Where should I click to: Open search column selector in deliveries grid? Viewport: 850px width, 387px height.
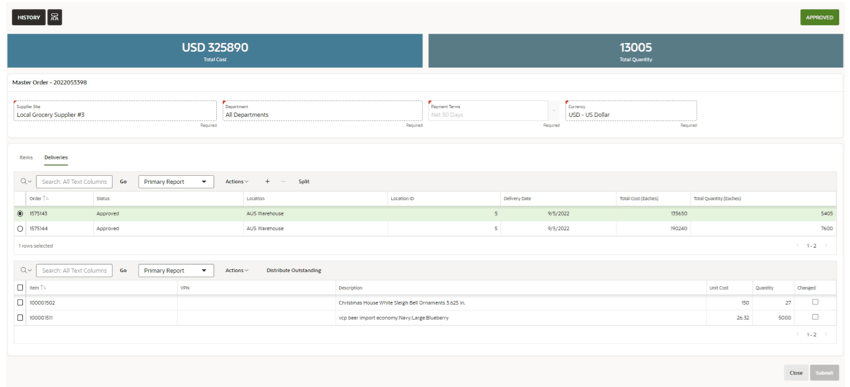(25, 182)
